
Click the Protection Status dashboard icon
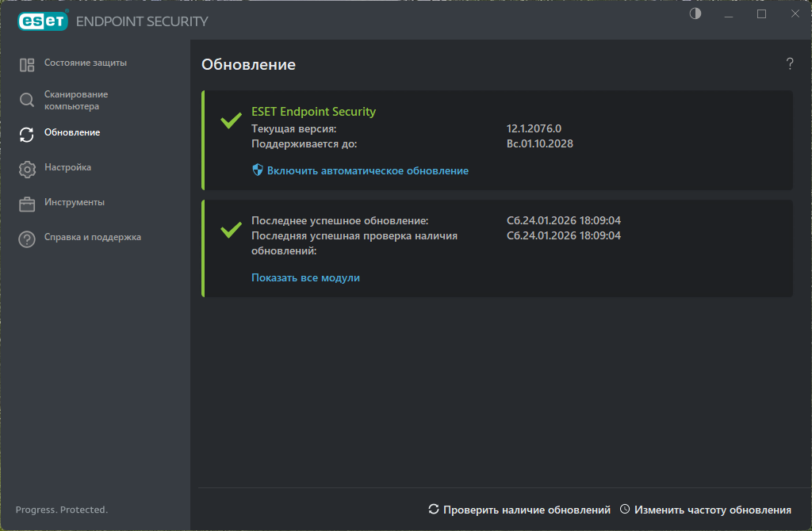(x=27, y=65)
